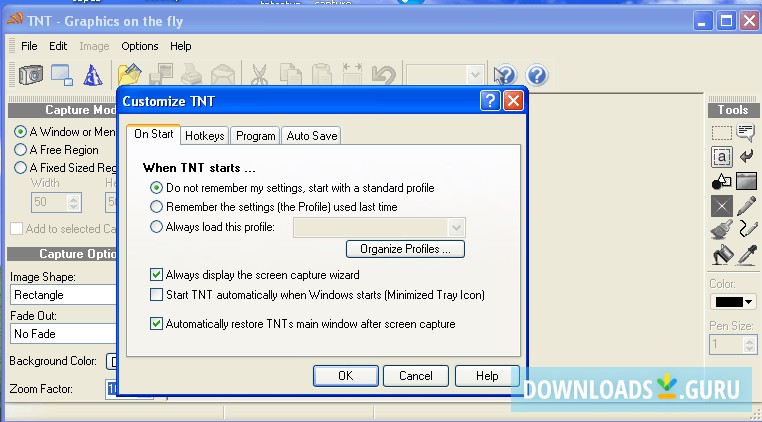Open the Edit menu
762x422 pixels.
point(58,46)
